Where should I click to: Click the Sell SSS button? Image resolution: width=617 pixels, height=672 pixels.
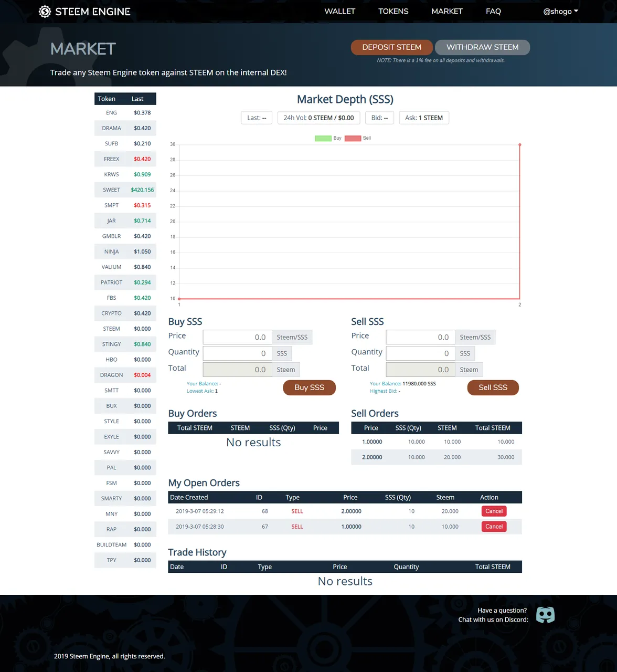pyautogui.click(x=493, y=387)
